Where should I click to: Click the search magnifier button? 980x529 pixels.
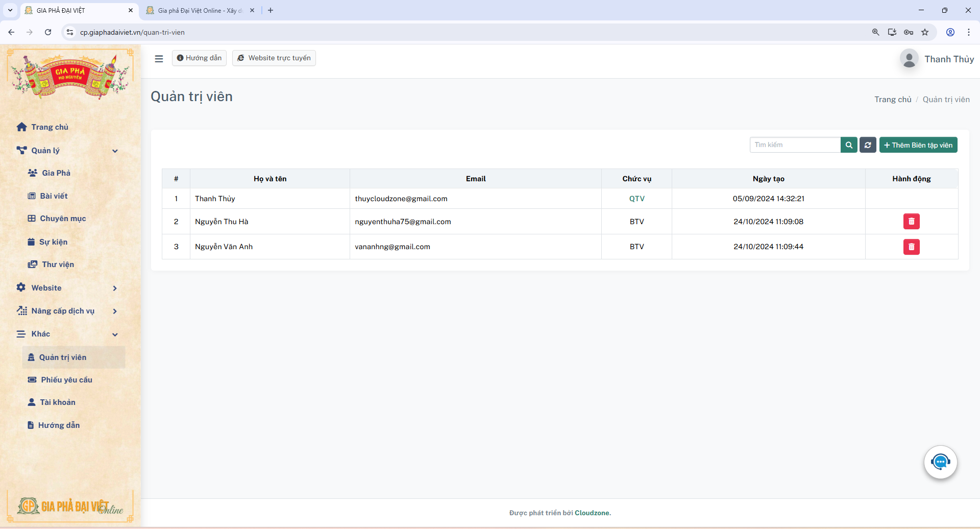[x=848, y=145]
